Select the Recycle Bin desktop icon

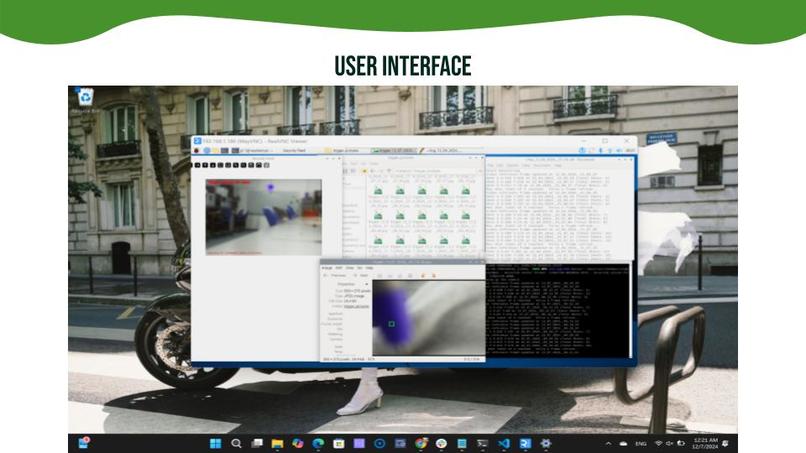85,100
